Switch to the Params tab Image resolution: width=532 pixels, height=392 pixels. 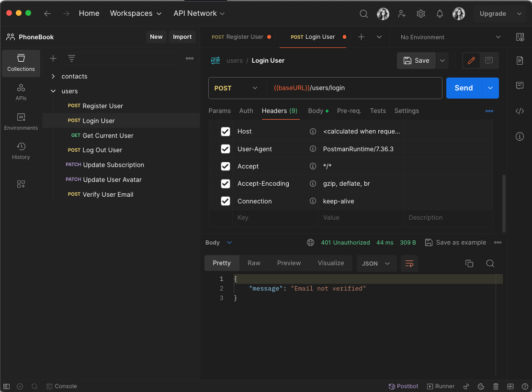tap(219, 111)
